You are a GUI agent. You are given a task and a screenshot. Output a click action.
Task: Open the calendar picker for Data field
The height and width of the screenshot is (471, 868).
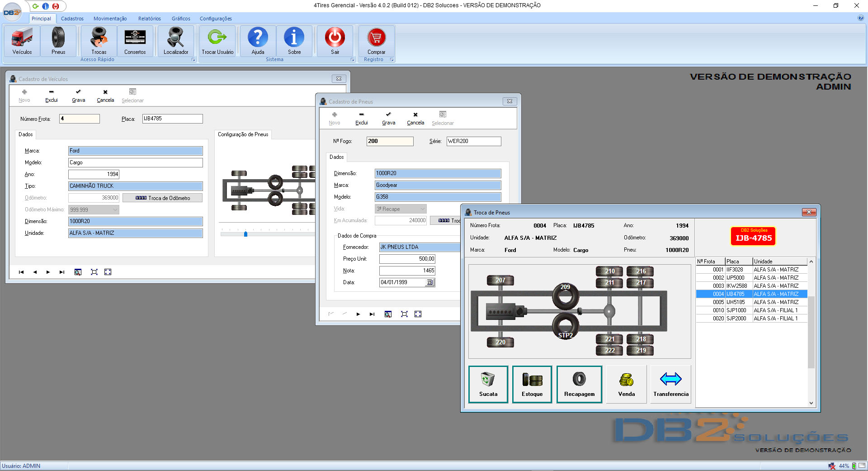coord(429,282)
